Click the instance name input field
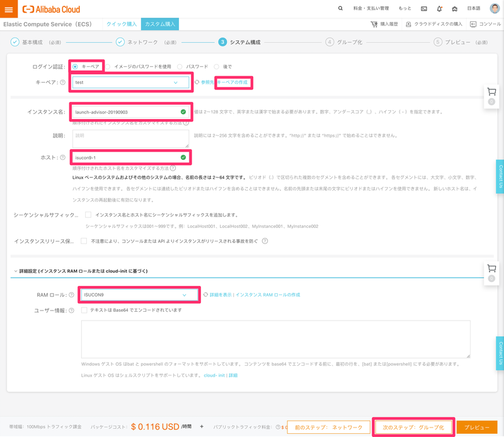Viewport: 504px width, 437px height. [x=130, y=112]
